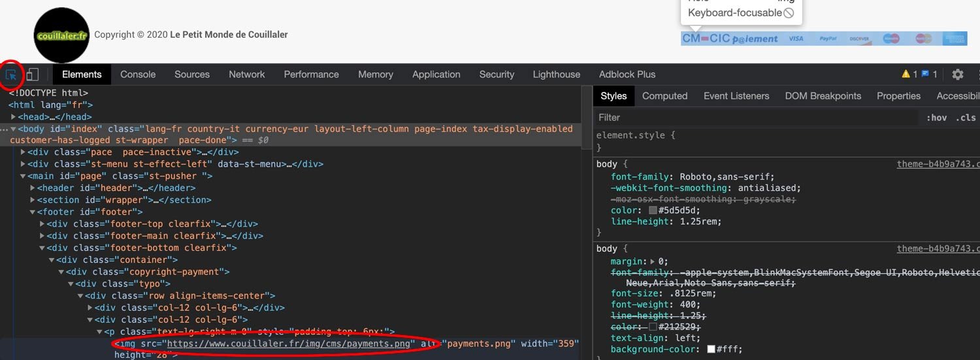
Task: Open the Application tab
Action: (436, 74)
